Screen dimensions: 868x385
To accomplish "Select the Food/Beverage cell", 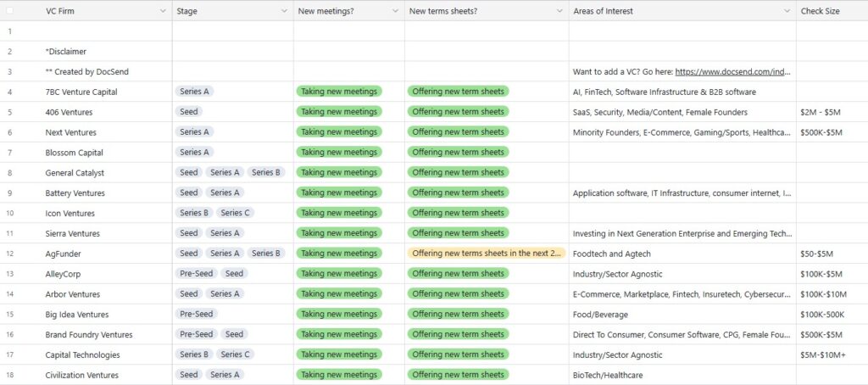I will [682, 314].
